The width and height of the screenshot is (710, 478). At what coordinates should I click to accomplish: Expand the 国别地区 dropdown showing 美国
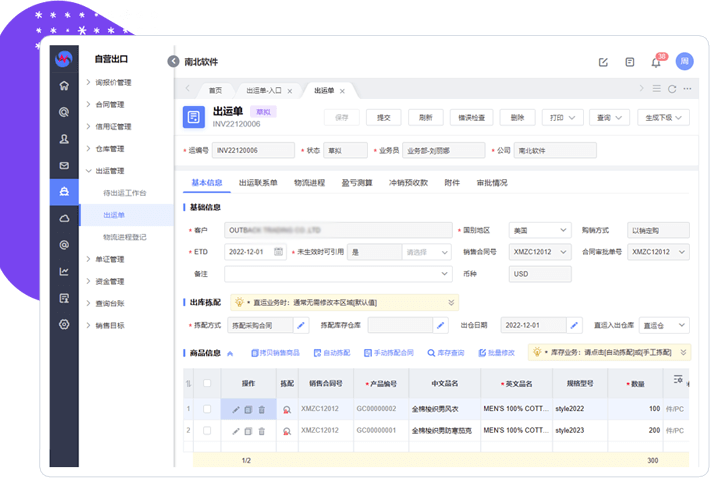pyautogui.click(x=539, y=230)
